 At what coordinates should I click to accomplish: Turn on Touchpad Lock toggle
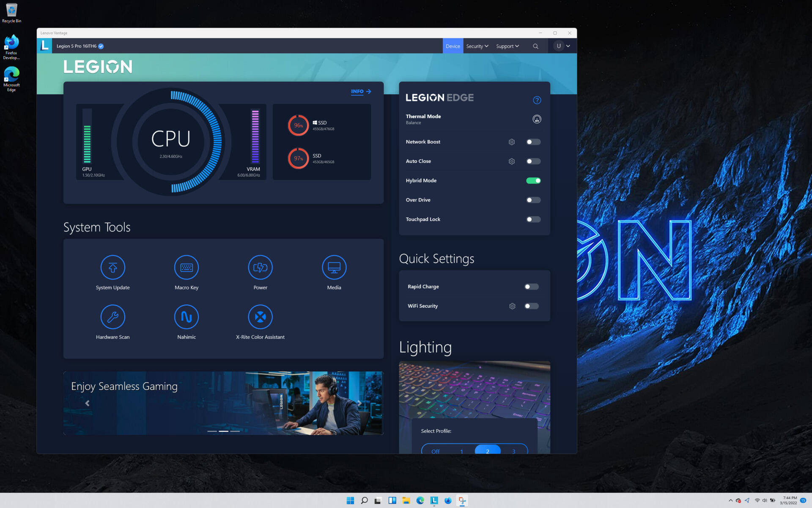[533, 219]
